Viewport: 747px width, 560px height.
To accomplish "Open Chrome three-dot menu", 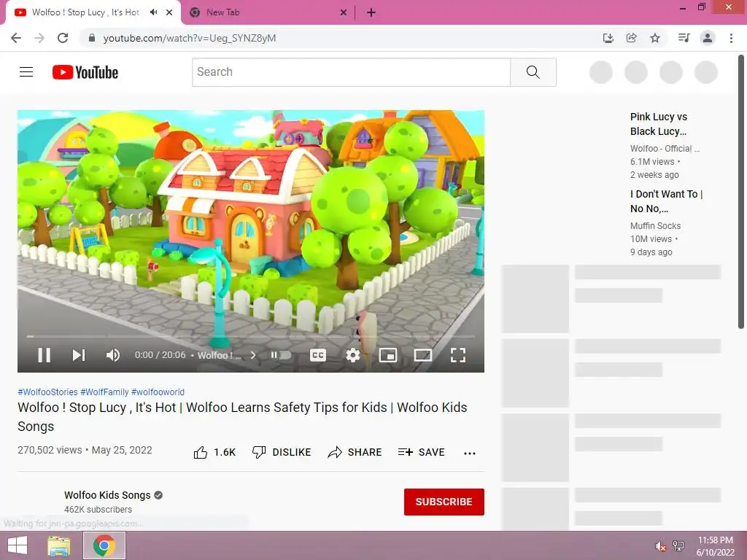I will (731, 38).
